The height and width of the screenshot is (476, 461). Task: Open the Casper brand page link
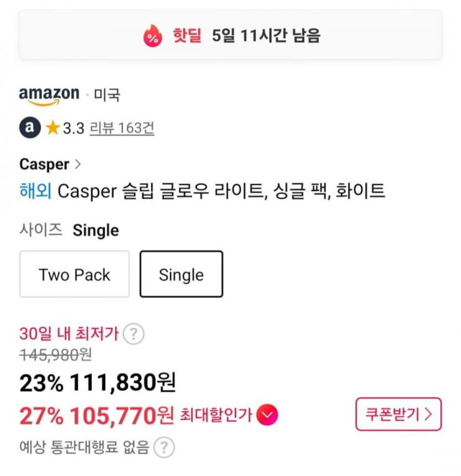tap(44, 164)
